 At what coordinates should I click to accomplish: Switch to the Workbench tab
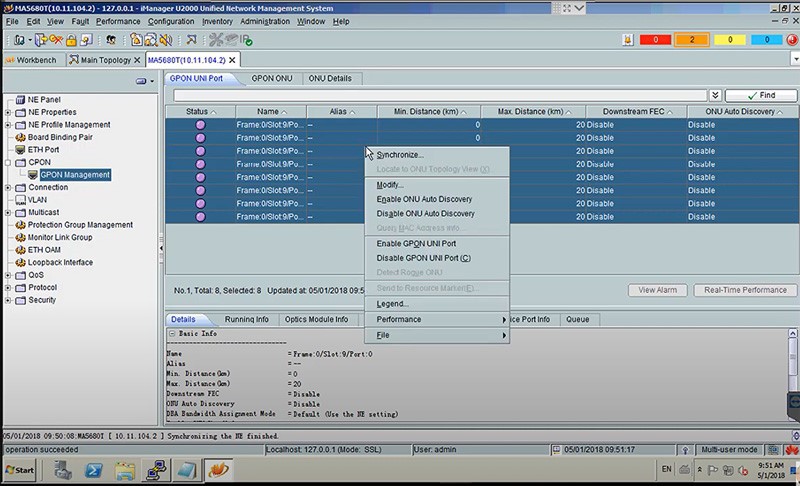[x=33, y=60]
